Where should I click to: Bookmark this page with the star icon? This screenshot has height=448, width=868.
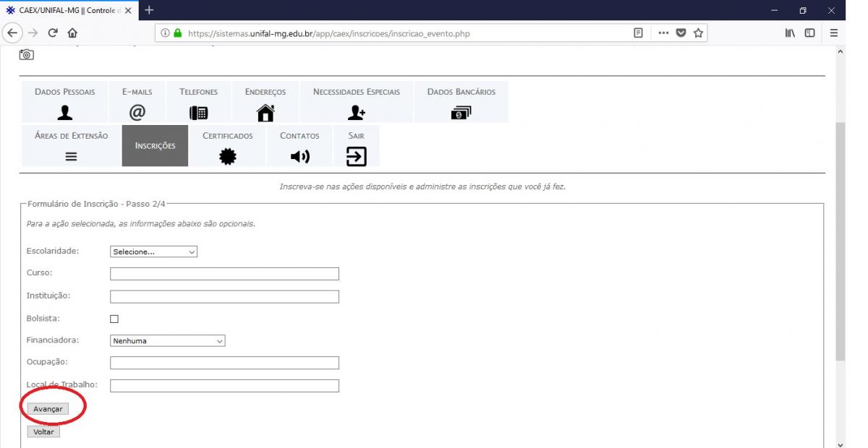(697, 33)
